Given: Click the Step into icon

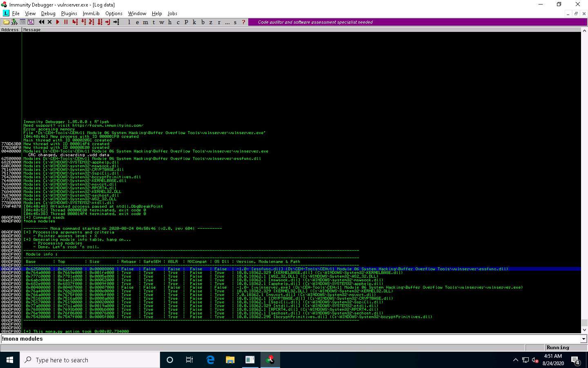Looking at the screenshot, I should 75,22.
